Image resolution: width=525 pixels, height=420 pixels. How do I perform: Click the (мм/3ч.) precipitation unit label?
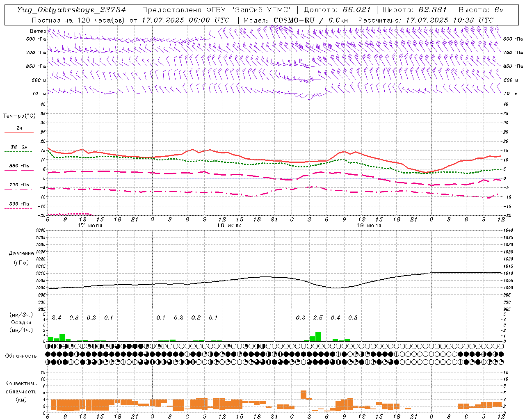[x=21, y=315]
